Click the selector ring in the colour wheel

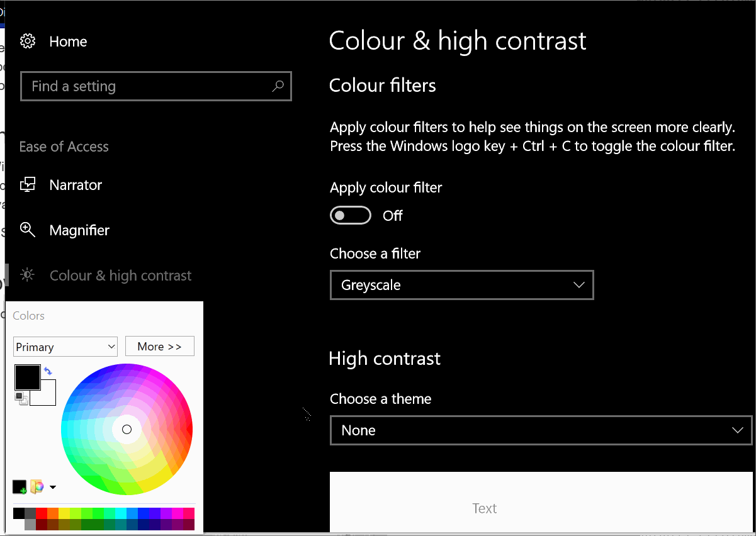tap(127, 429)
